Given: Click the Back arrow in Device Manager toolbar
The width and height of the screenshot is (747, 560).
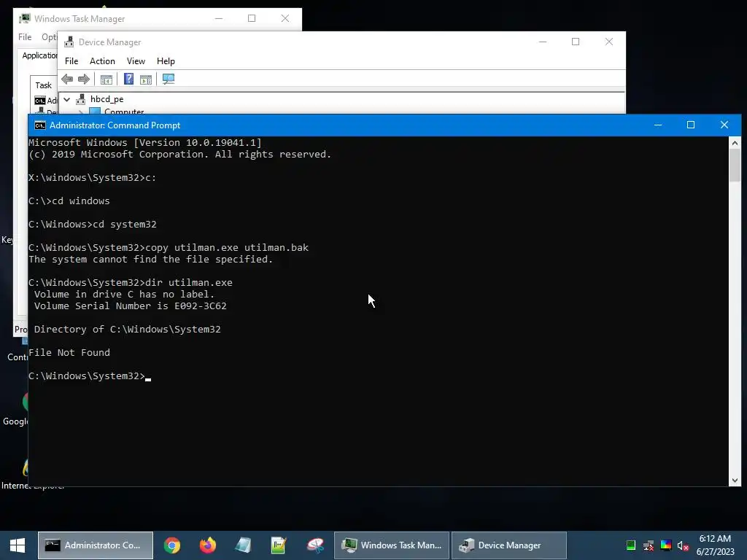Looking at the screenshot, I should [x=67, y=79].
